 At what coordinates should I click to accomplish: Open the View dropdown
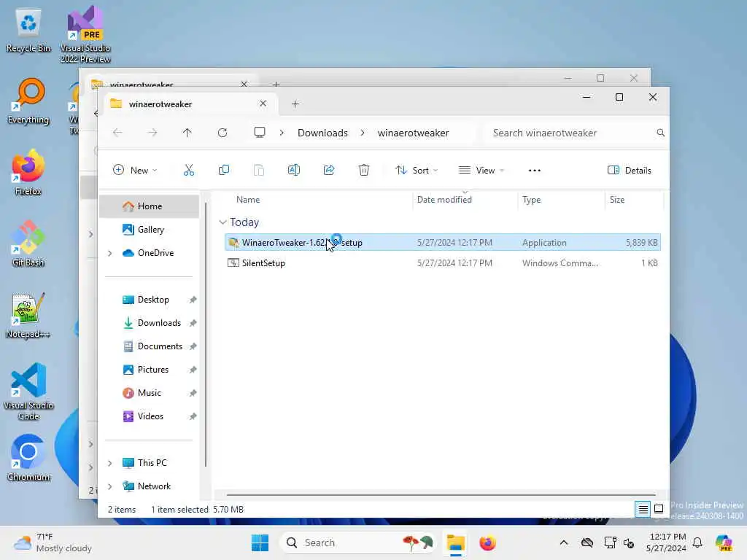coord(481,171)
